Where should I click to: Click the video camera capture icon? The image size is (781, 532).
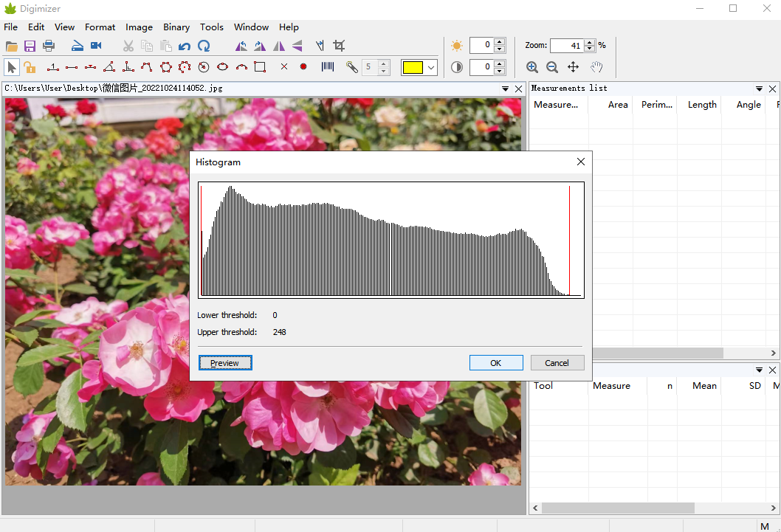click(x=96, y=46)
